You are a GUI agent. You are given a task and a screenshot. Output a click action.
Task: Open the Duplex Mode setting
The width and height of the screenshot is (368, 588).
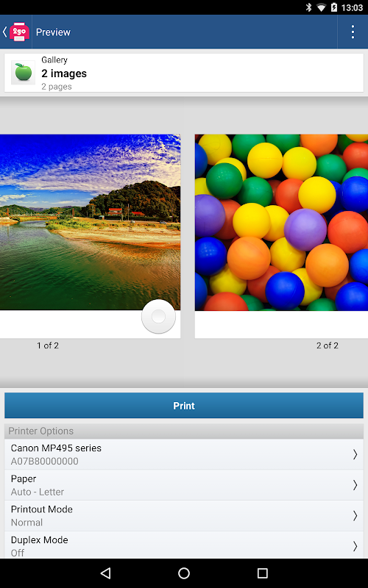[x=184, y=545]
